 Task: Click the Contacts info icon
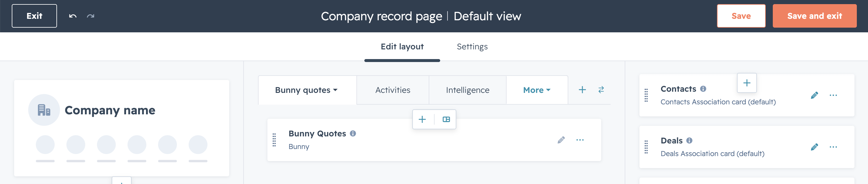(x=703, y=89)
